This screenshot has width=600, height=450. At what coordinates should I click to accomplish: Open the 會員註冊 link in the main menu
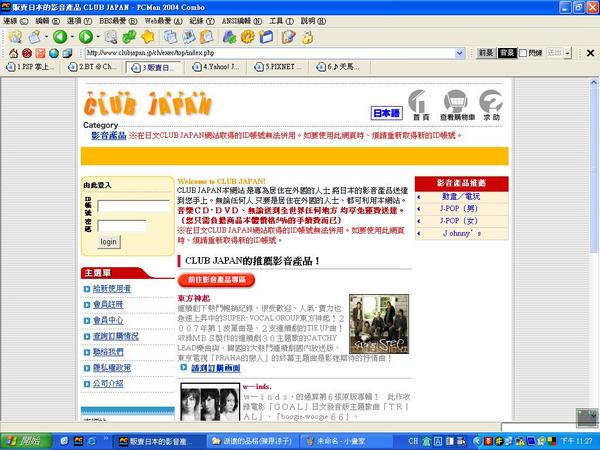pos(108,305)
